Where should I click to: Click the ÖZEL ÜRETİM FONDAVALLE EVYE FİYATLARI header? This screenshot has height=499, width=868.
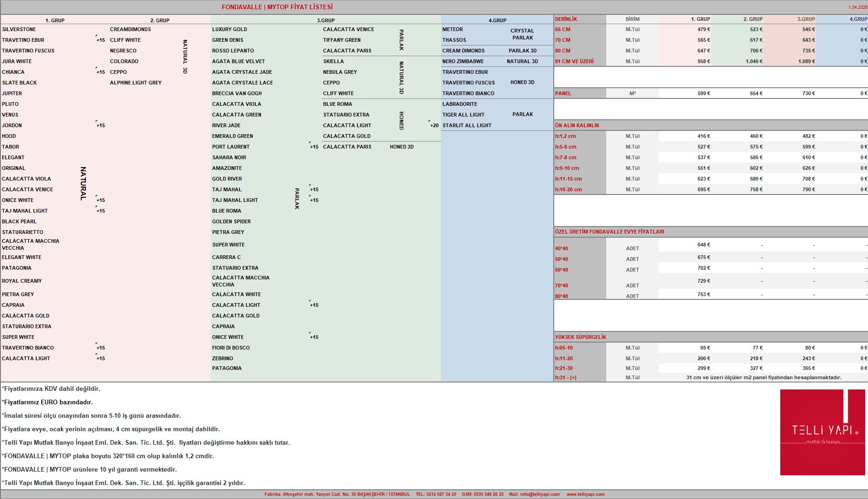(609, 232)
